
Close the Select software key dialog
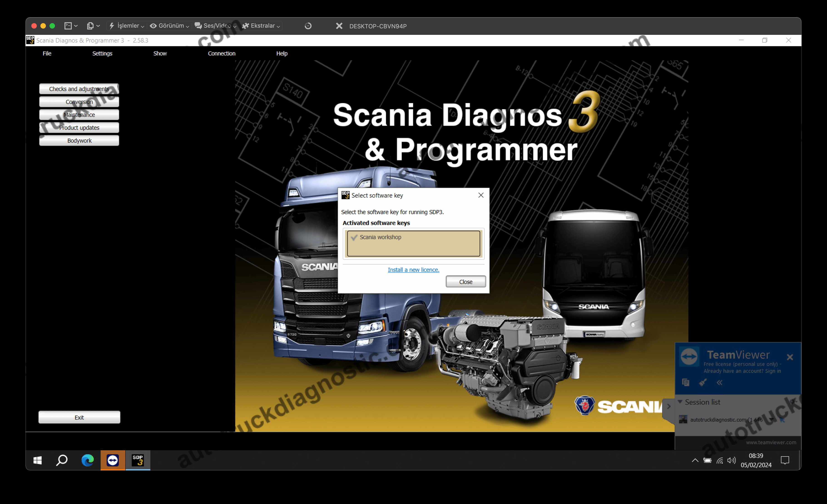[481, 195]
